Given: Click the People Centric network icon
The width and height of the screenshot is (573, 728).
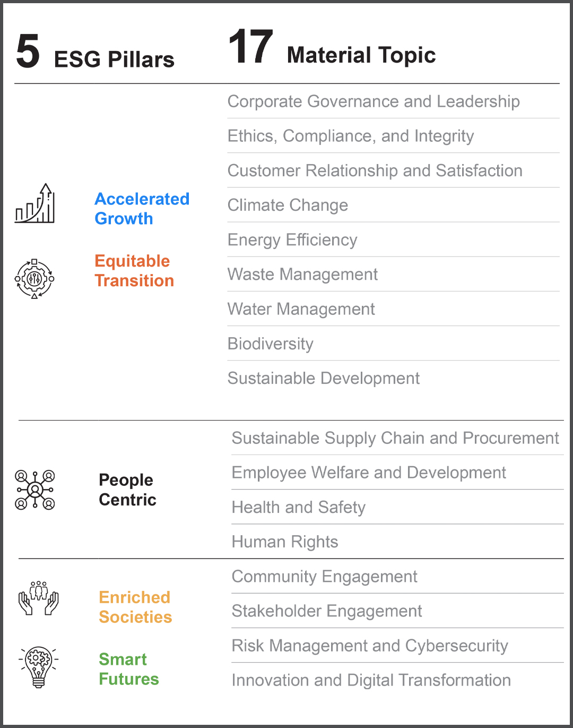Looking at the screenshot, I should 35,490.
